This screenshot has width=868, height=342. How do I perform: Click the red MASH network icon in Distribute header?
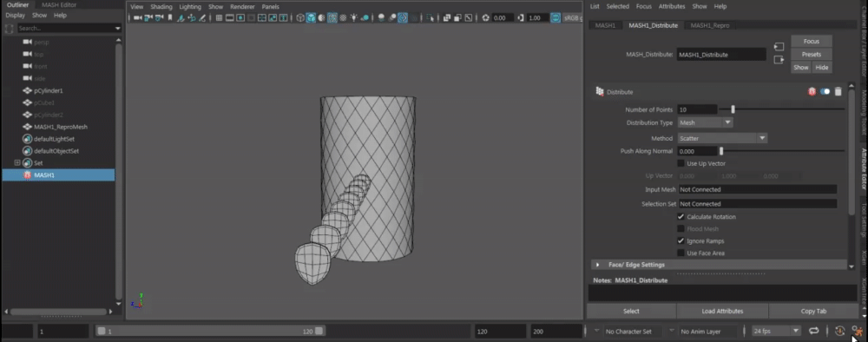812,92
